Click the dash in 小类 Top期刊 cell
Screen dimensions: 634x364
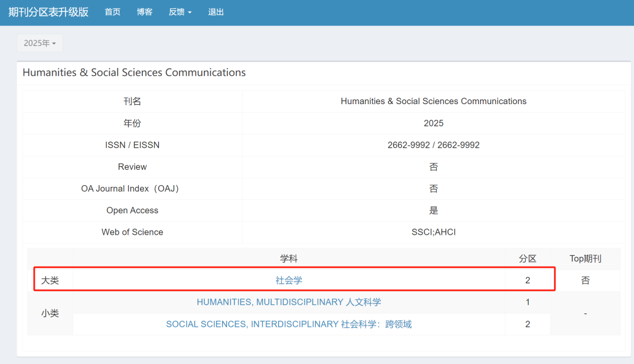click(x=585, y=313)
